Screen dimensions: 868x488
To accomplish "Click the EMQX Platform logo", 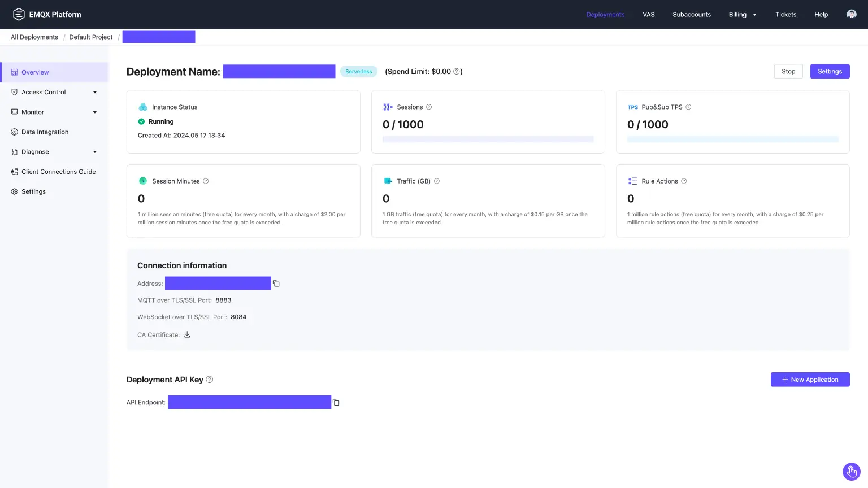I will pos(47,14).
